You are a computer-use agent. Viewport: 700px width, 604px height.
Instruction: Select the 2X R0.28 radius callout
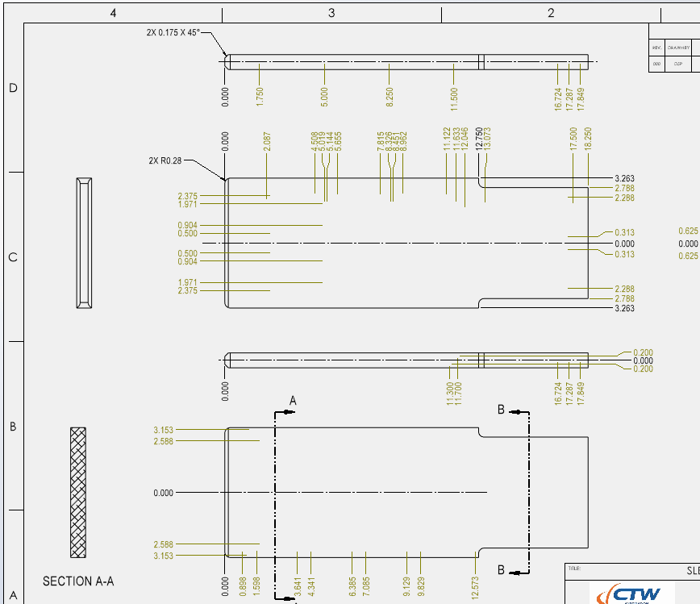pyautogui.click(x=165, y=160)
